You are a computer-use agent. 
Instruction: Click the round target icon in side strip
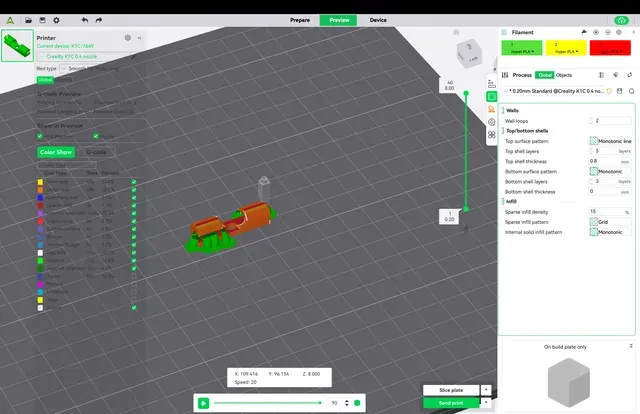pyautogui.click(x=491, y=122)
